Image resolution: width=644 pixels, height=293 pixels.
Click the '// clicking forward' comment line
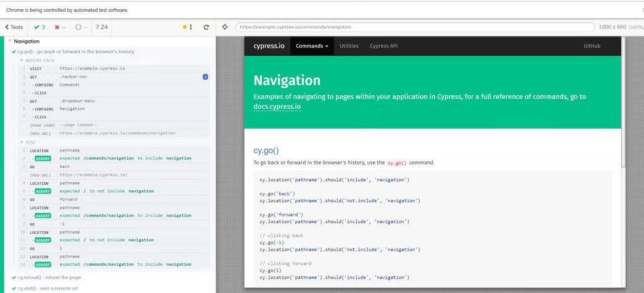pos(285,263)
